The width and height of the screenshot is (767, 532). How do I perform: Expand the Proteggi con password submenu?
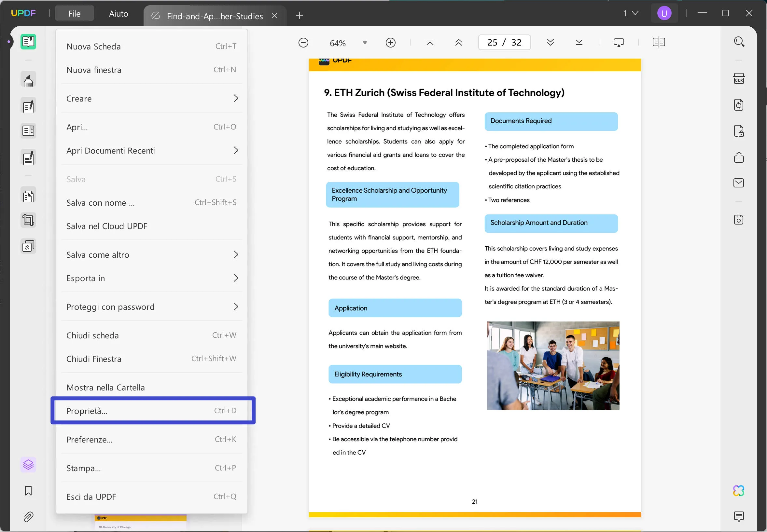click(152, 307)
